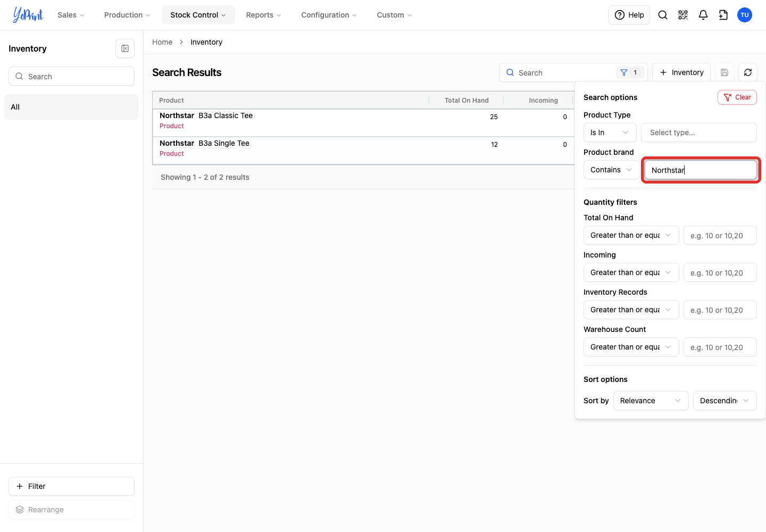This screenshot has width=766, height=532.
Task: Open the TU user avatar menu
Action: pyautogui.click(x=745, y=15)
